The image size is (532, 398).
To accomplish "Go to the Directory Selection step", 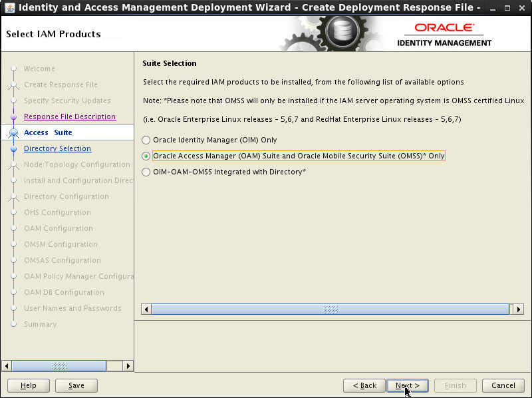I will (x=57, y=148).
